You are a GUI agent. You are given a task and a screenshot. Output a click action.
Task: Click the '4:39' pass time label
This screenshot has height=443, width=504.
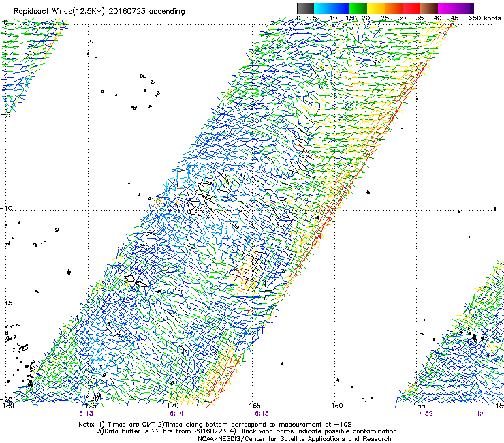point(426,414)
